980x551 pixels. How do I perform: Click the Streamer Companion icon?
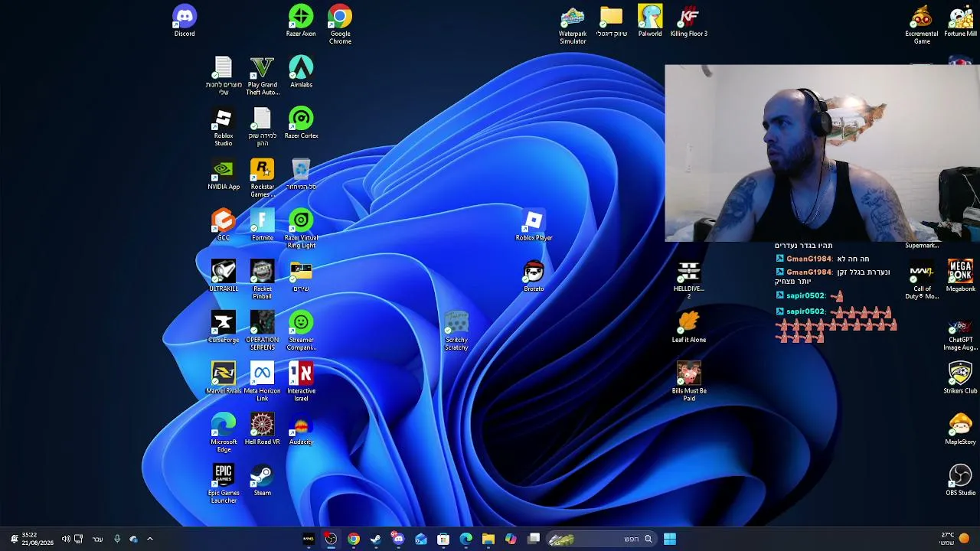pyautogui.click(x=301, y=331)
